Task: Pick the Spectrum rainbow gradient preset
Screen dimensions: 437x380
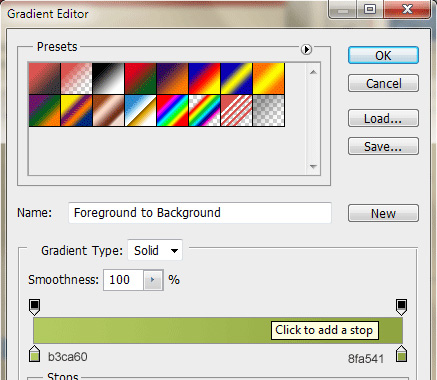Action: [x=172, y=111]
